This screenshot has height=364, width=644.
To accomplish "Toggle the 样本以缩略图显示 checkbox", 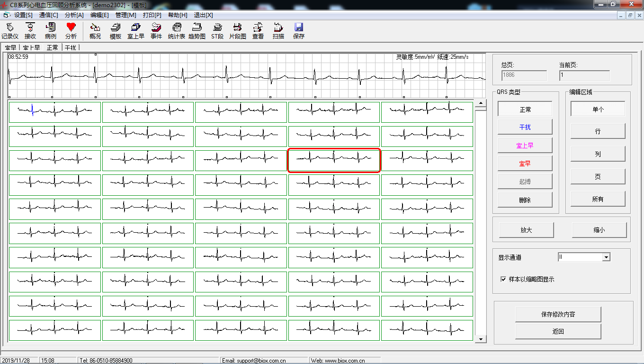I will [503, 279].
